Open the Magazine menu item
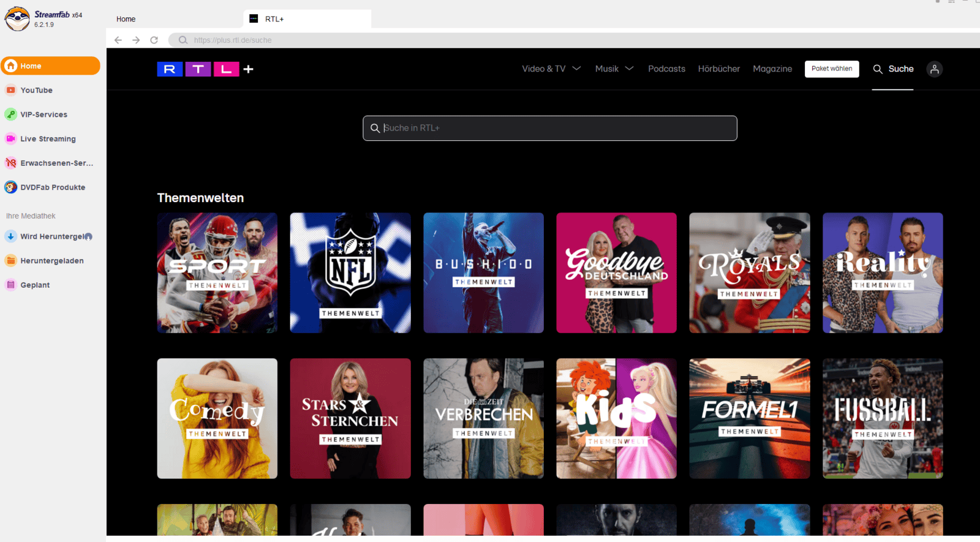The image size is (980, 542). point(772,69)
